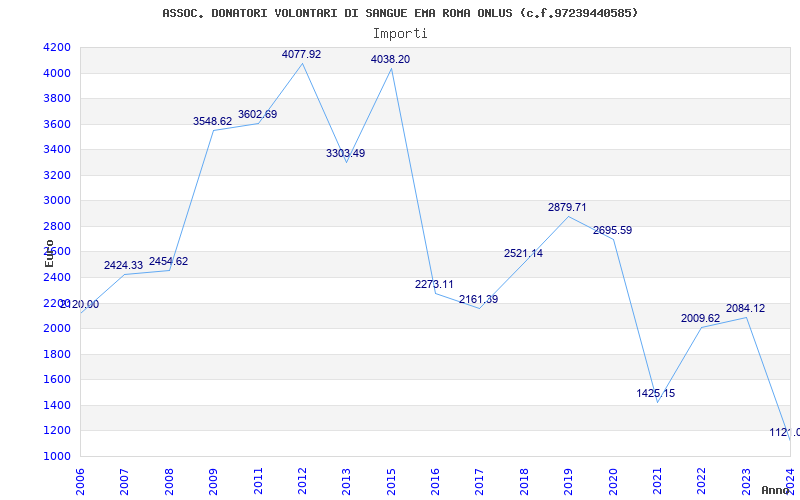Select the 2017 year tick label

(x=480, y=481)
